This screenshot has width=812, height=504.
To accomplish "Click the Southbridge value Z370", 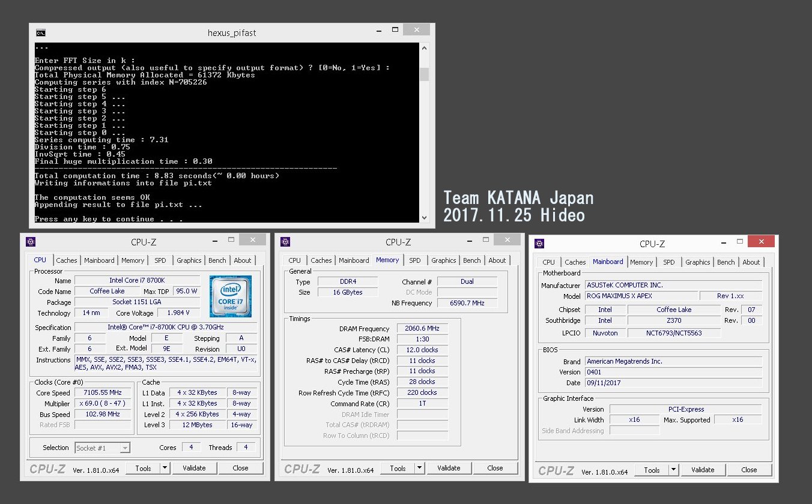I will click(674, 320).
